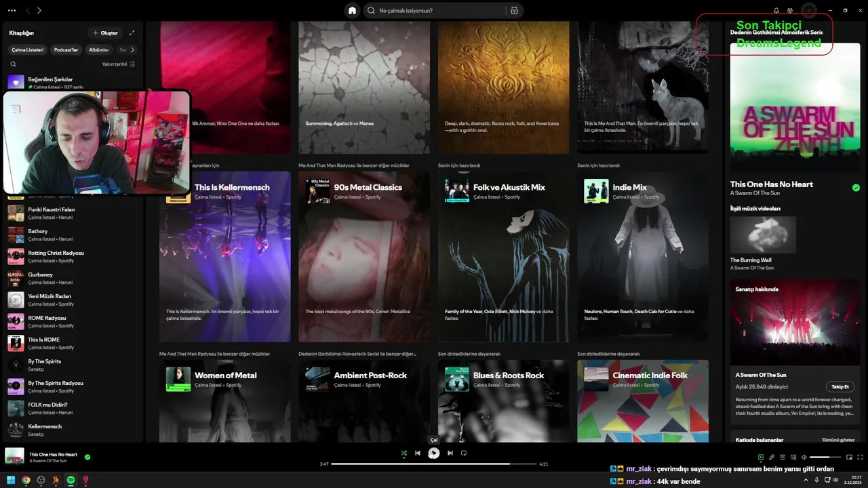Filter library by Çalma Listeleri
Screen dimensions: 868x488
28,49
